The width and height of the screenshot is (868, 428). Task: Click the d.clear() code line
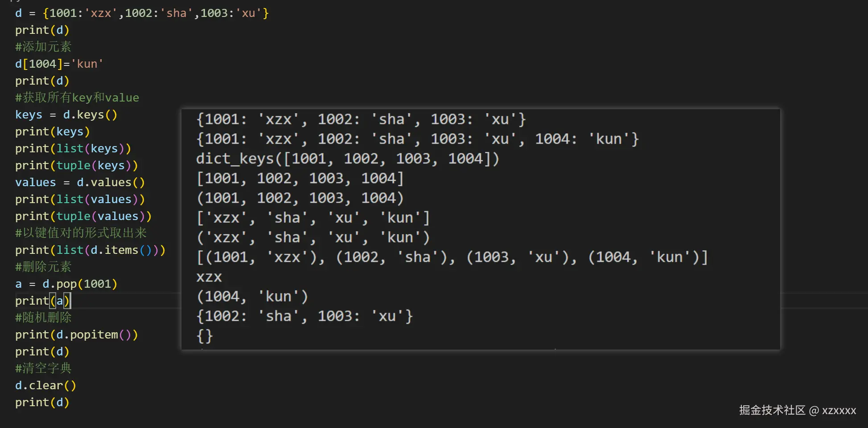point(45,385)
